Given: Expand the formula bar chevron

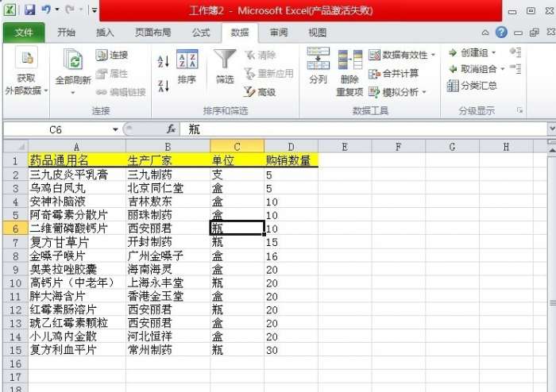Looking at the screenshot, I should coord(552,129).
